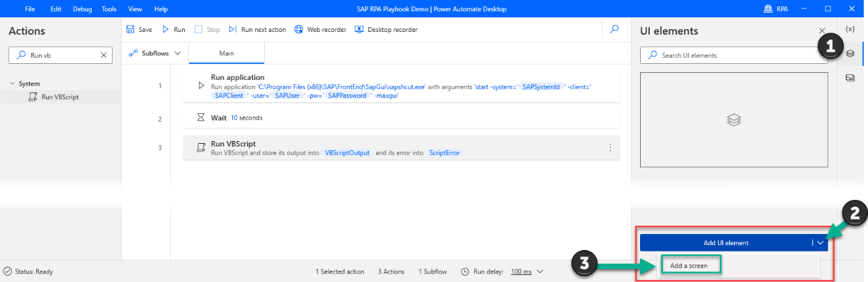
Task: Focus the Search UI elements field
Action: point(734,56)
